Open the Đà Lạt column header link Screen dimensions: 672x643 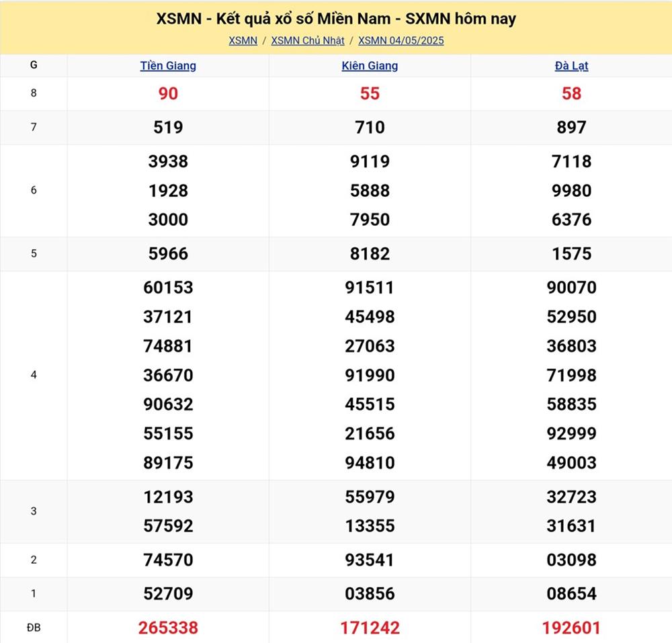click(571, 66)
